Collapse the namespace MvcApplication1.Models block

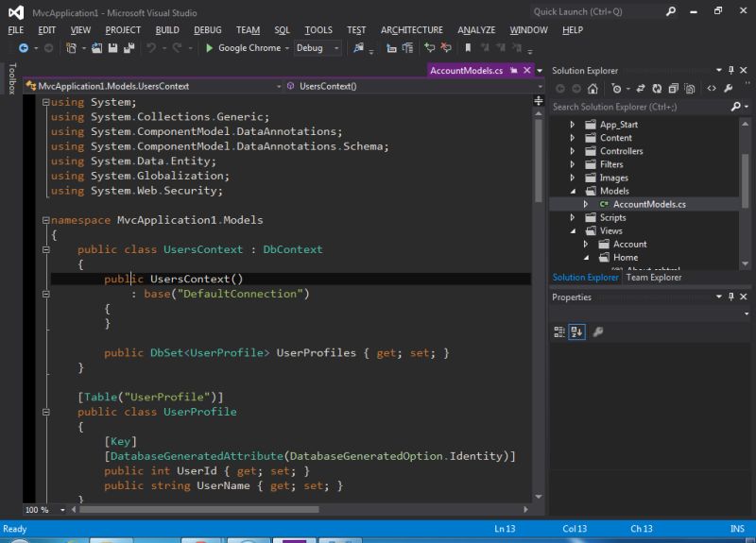45,220
